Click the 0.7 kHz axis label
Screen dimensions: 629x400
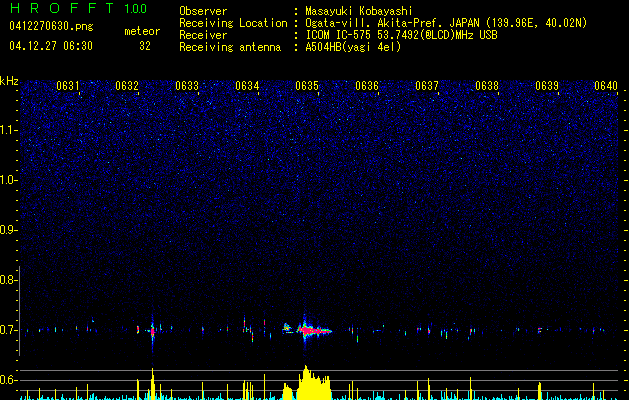point(9,330)
